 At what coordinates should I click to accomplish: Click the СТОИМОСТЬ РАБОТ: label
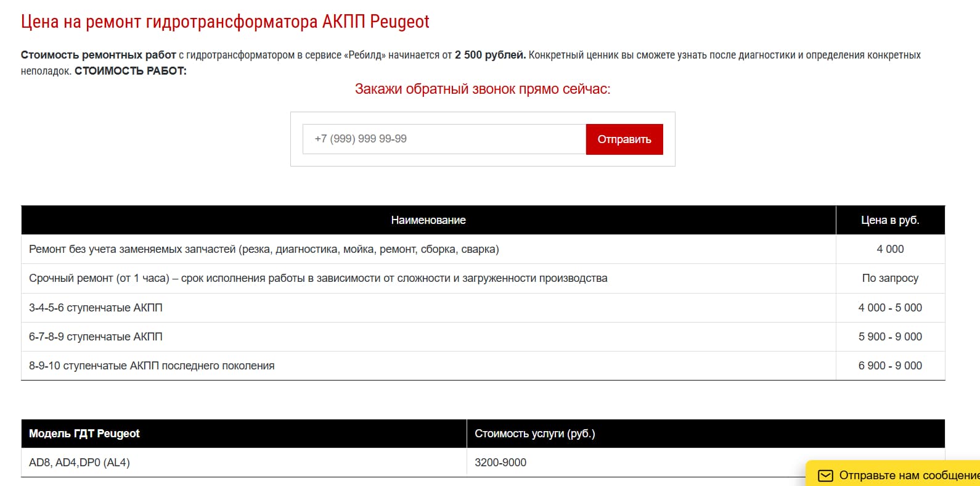[131, 71]
